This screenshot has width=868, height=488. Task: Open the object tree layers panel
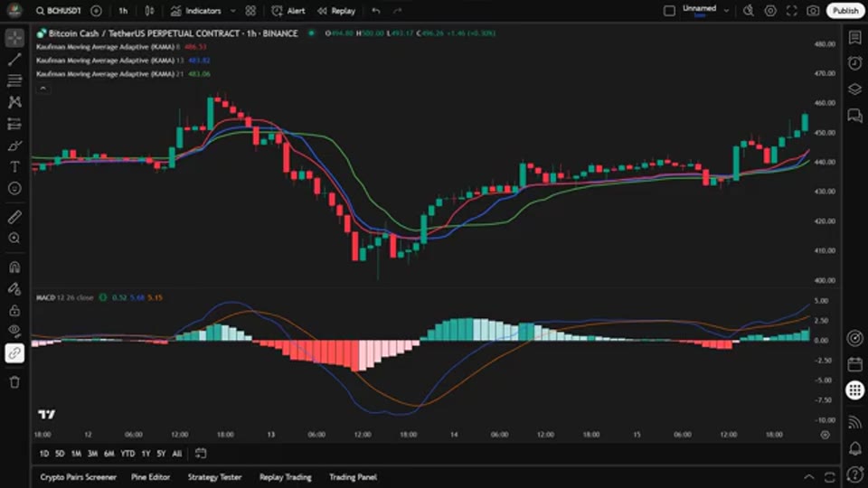854,89
